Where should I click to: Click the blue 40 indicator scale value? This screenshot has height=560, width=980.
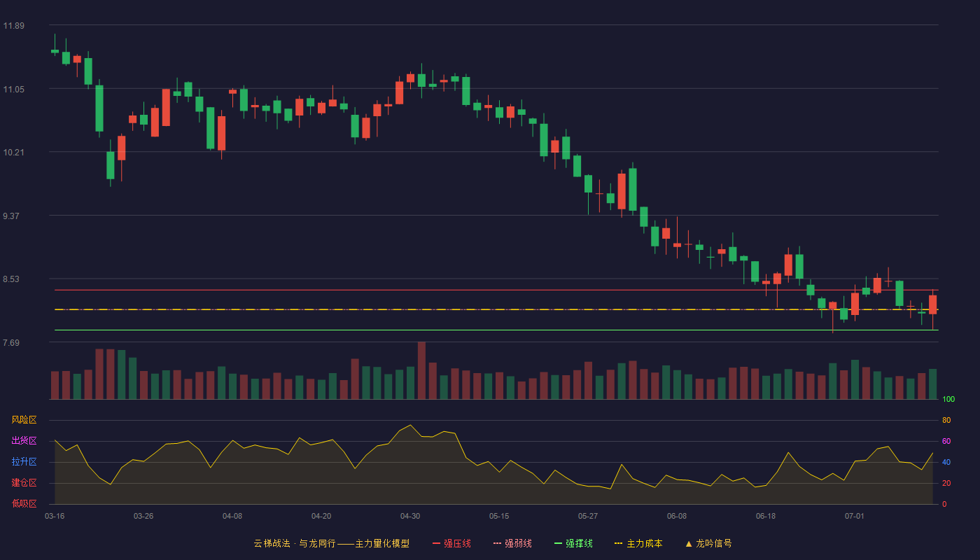[946, 463]
